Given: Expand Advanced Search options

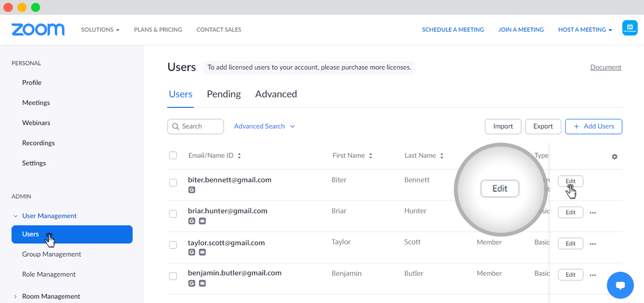Looking at the screenshot, I should tap(265, 126).
